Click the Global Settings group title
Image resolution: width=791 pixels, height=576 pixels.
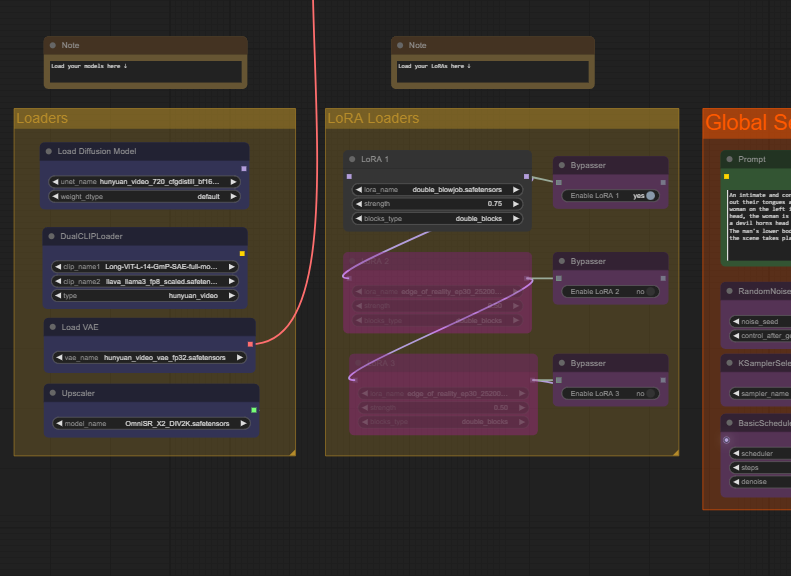click(748, 123)
